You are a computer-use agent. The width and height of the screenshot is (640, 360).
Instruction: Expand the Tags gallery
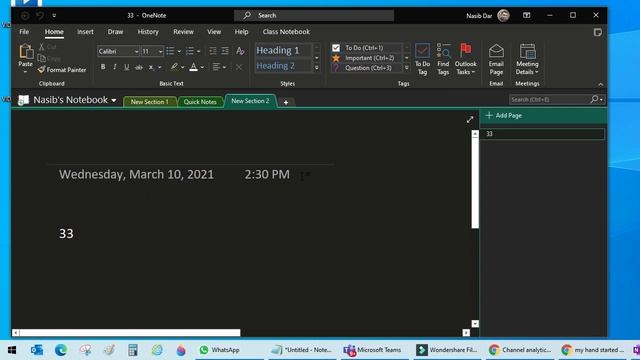pyautogui.click(x=407, y=68)
